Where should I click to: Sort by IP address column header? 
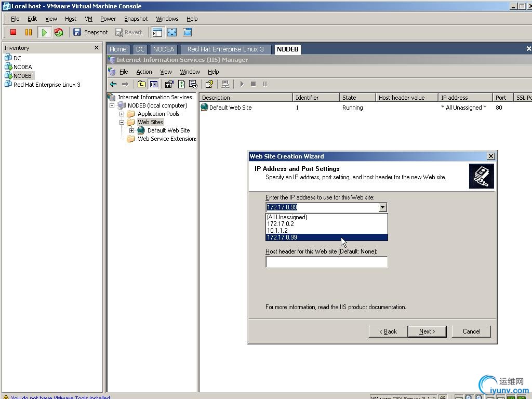pos(465,97)
